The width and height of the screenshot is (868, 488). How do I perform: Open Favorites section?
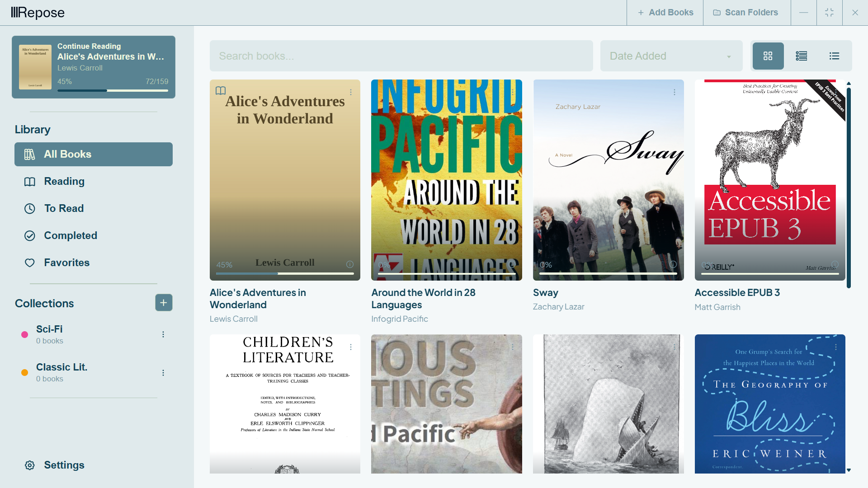(66, 263)
